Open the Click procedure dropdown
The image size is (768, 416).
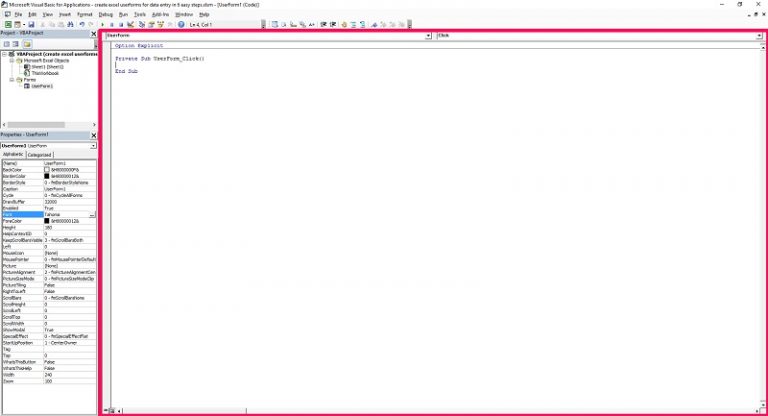[759, 35]
